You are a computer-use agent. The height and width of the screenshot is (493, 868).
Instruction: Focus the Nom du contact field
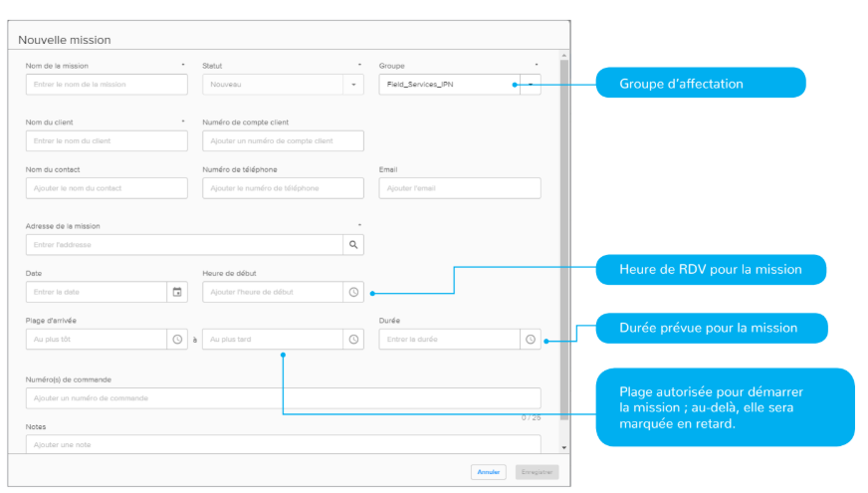107,188
